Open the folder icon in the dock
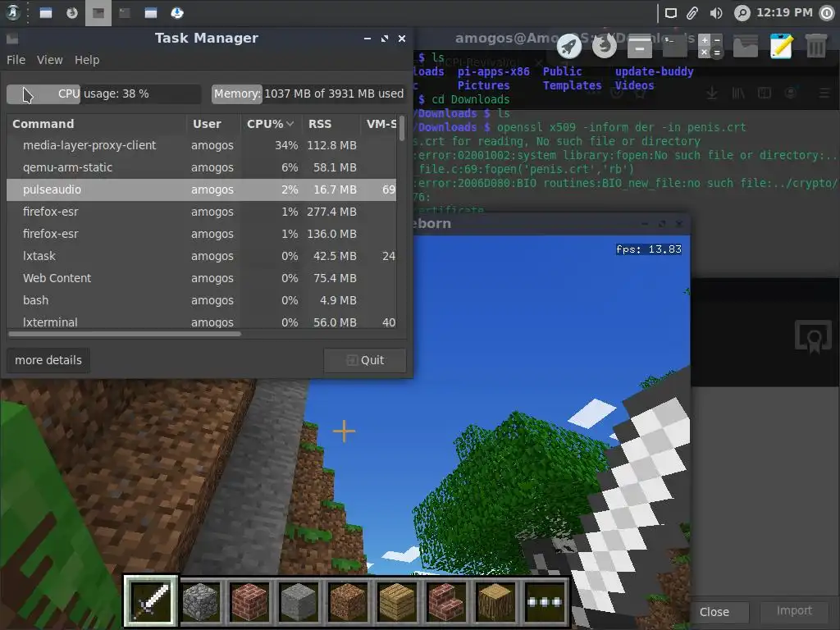Viewport: 840px width, 630px height. coord(745,47)
